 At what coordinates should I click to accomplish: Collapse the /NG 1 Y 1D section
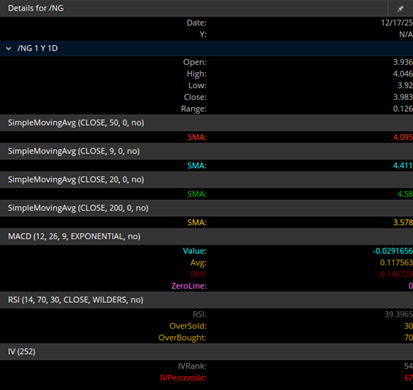(x=8, y=49)
